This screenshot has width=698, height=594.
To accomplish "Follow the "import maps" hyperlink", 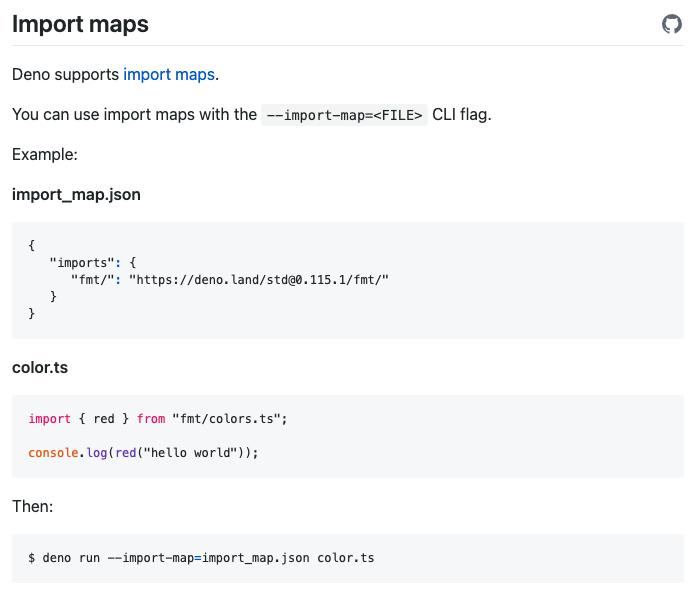I will click(169, 74).
